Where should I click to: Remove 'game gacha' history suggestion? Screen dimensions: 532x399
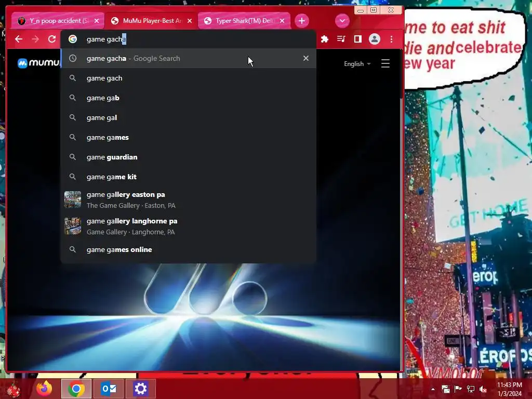click(305, 58)
